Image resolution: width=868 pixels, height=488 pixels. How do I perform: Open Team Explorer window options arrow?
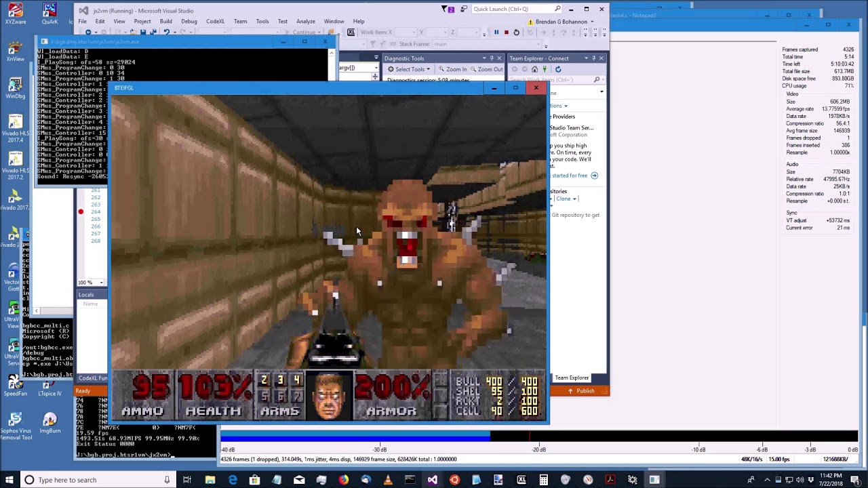[586, 58]
